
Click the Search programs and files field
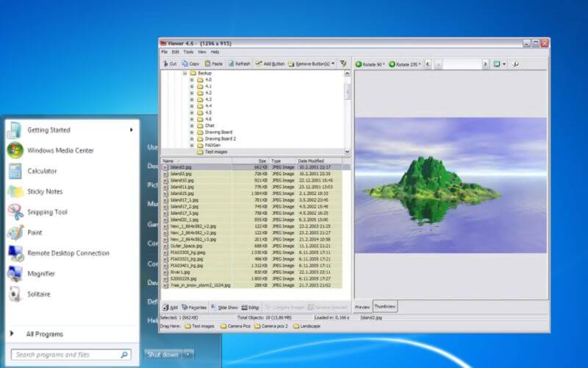tap(66, 355)
